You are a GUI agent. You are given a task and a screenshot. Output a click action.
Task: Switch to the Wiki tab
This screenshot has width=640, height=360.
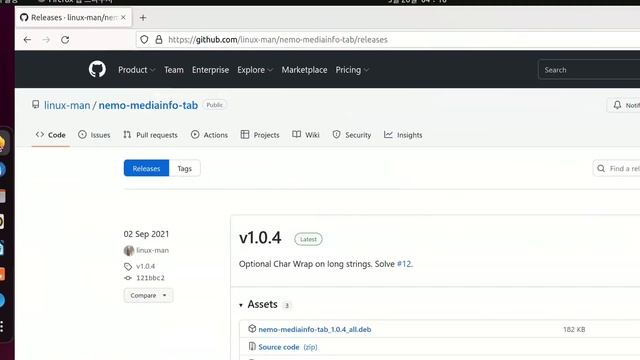pyautogui.click(x=306, y=135)
